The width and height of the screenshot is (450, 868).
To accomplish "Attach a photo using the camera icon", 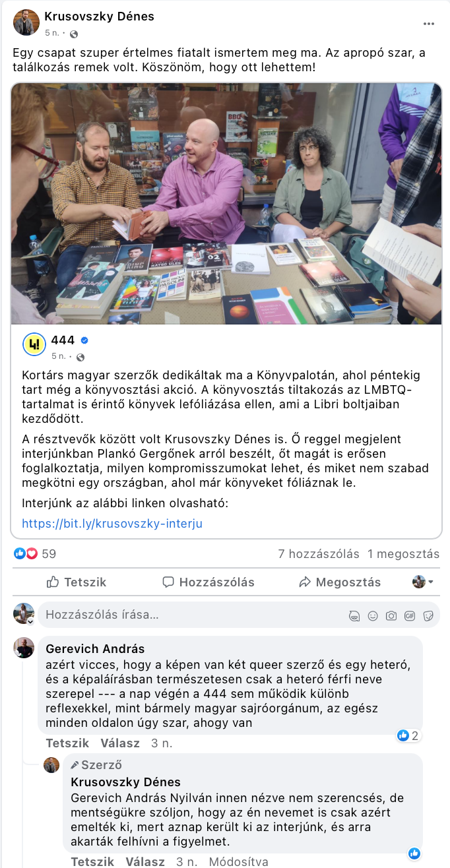I will click(391, 616).
